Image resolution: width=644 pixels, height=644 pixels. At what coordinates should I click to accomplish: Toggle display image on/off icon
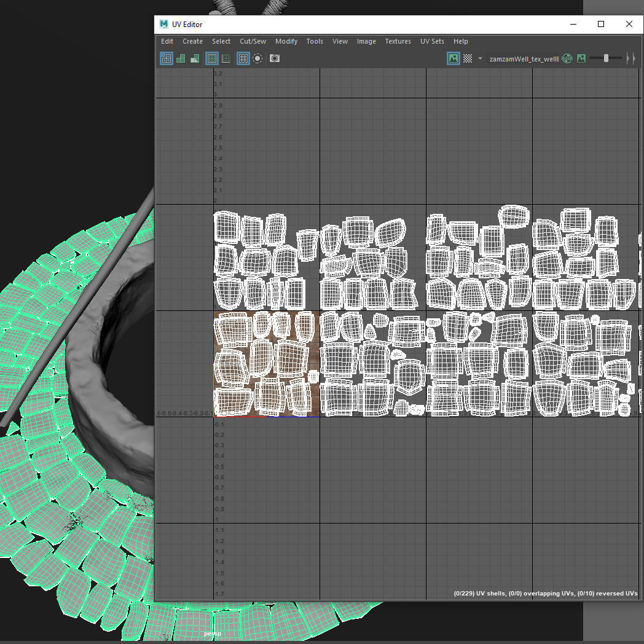coord(454,59)
